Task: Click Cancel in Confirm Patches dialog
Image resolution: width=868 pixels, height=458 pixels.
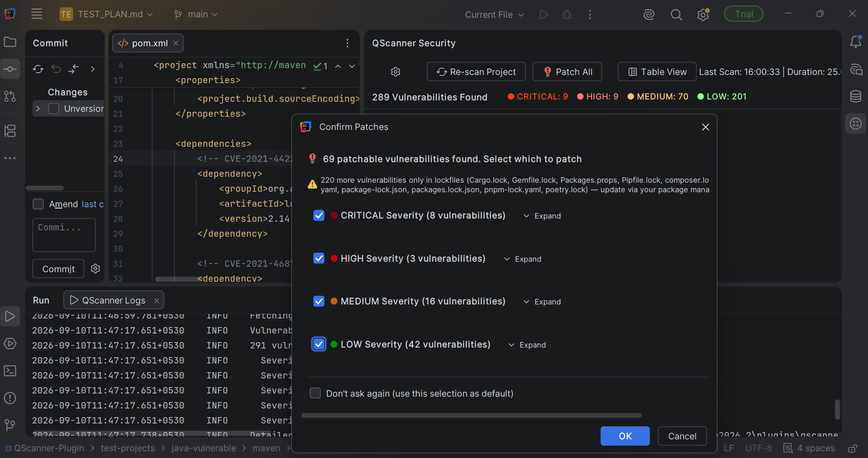Action: [x=682, y=436]
